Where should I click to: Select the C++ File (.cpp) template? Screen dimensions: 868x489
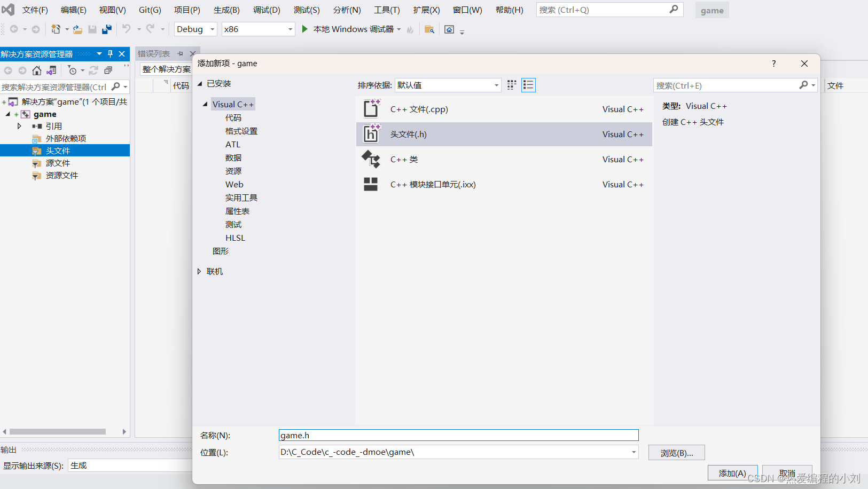(x=504, y=109)
